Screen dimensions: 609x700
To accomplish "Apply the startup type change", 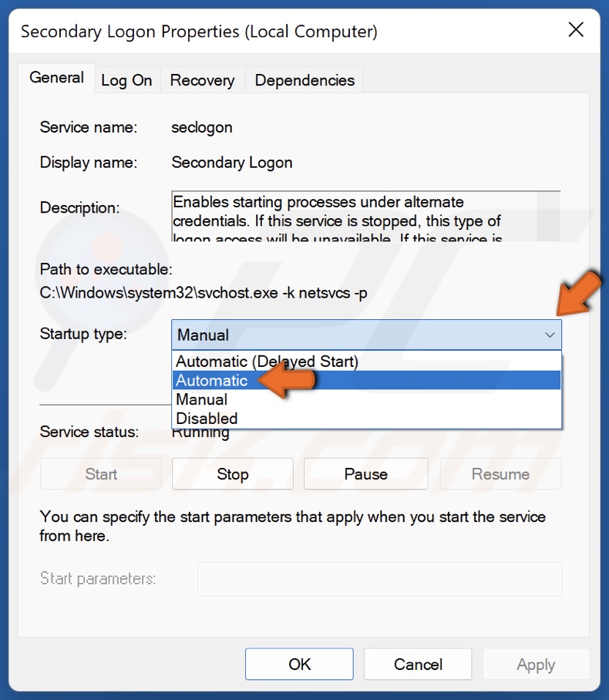I will [536, 664].
